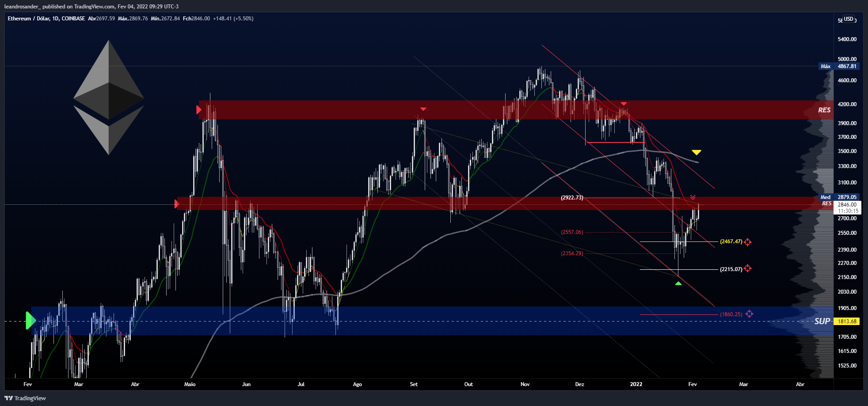Screen dimensions: 868x406
Task: Click the 3500.00 price axis value
Action: tap(847, 151)
